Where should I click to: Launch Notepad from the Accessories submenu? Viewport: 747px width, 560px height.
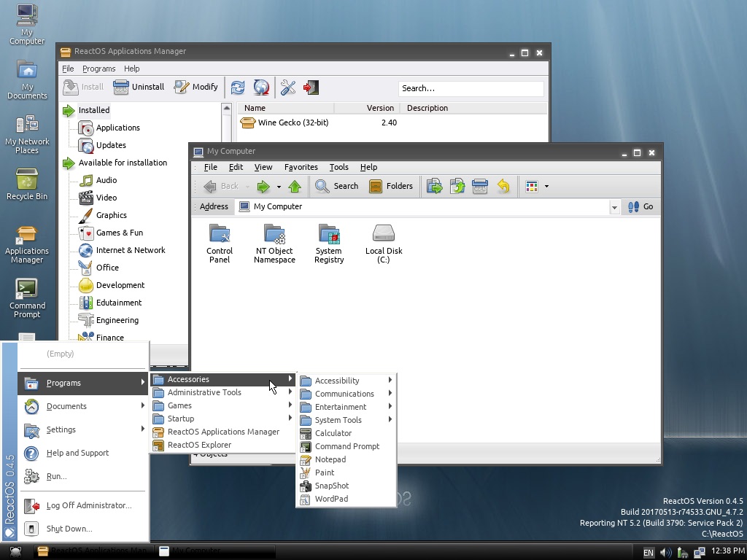coord(330,459)
